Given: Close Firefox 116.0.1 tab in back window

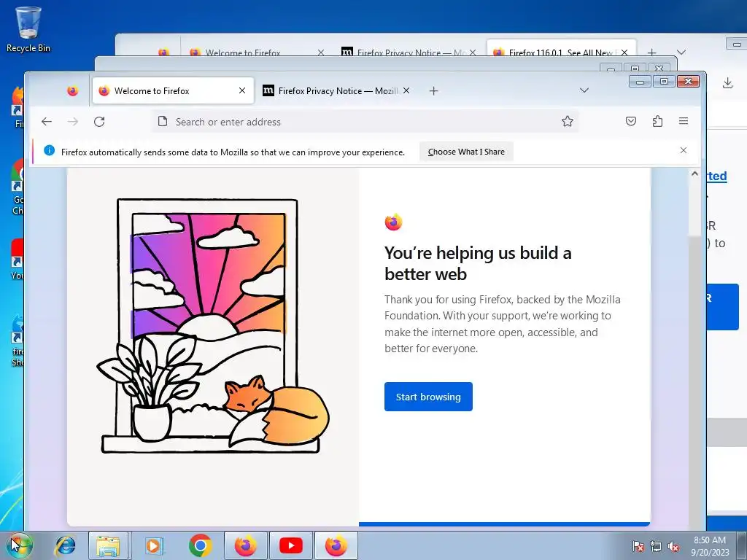Looking at the screenshot, I should 624,52.
